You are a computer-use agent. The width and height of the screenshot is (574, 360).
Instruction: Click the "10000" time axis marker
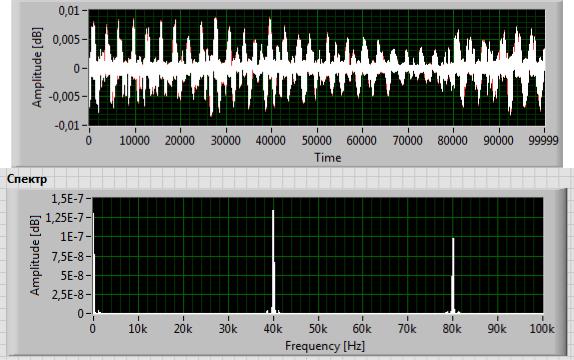tap(135, 140)
